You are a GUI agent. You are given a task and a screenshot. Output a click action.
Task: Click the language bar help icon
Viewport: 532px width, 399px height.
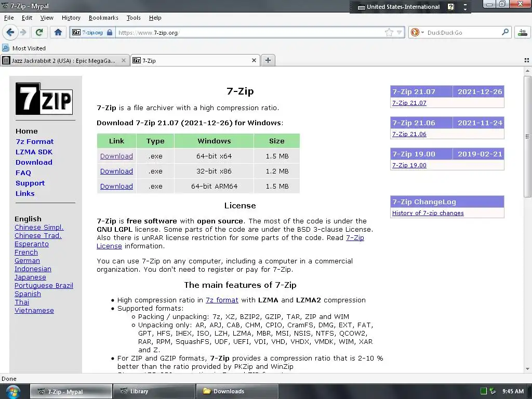point(450,7)
